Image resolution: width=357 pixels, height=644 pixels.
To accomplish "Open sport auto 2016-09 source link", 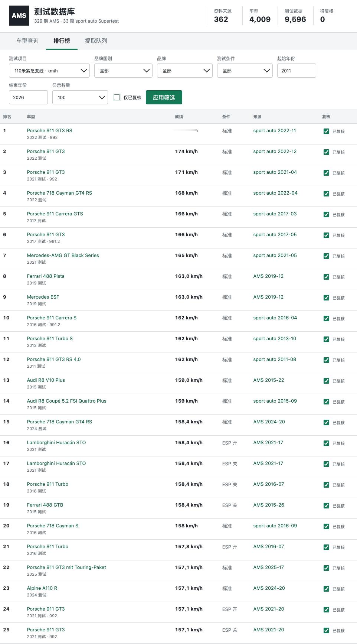I will 275,526.
